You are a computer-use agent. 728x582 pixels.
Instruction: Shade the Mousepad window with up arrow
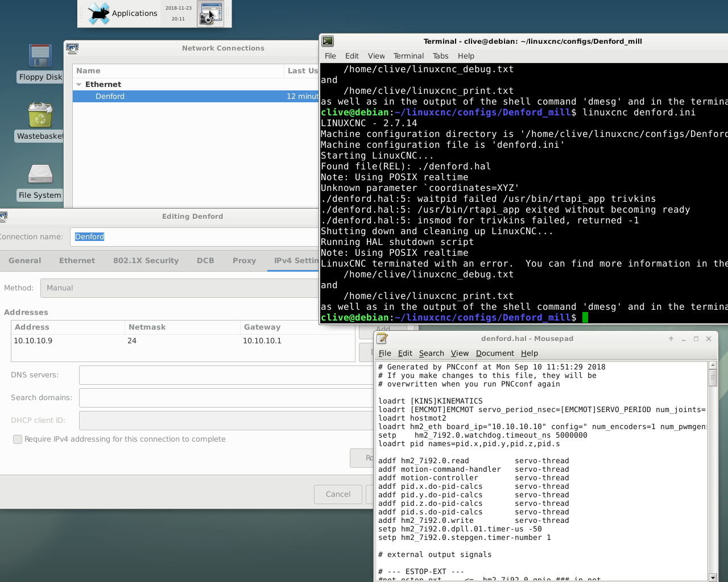point(671,339)
